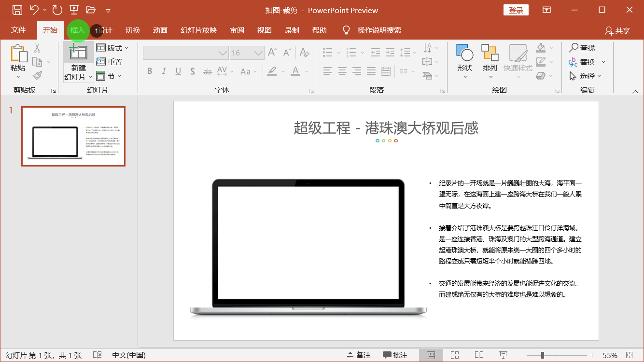The width and height of the screenshot is (644, 362).
Task: Click the 重置 reset slide button
Action: [x=110, y=62]
